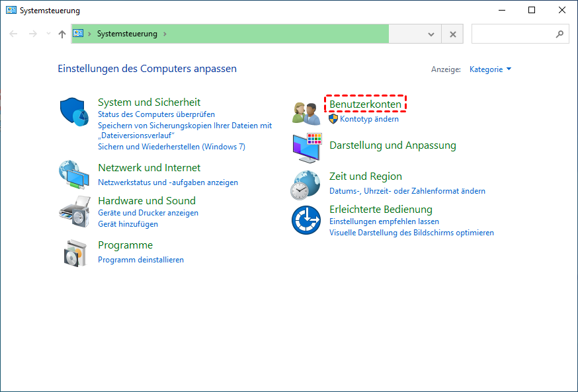Click the Benutzerkonten people icon
The image size is (578, 392).
pos(306,114)
